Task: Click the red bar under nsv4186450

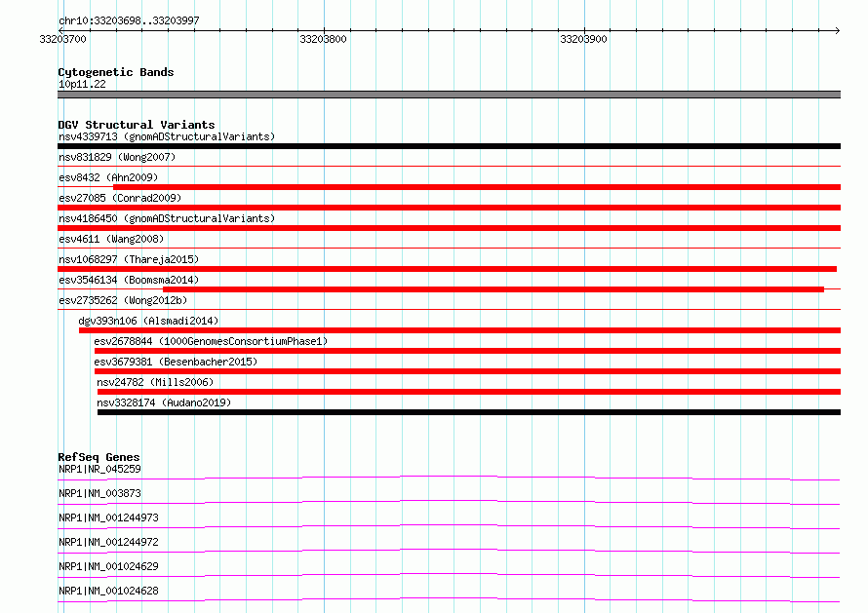Action: tap(449, 228)
